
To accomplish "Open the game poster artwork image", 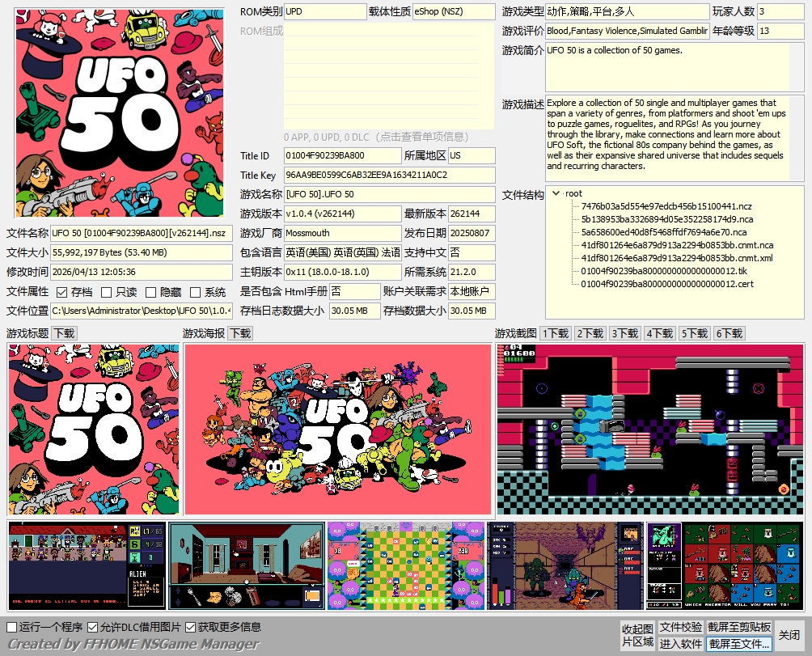I will [x=338, y=430].
